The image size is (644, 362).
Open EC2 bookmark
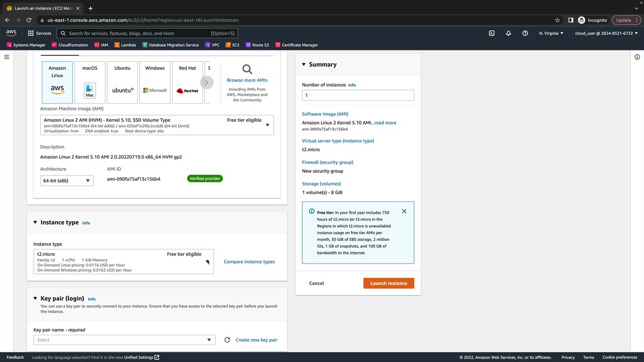tap(232, 45)
